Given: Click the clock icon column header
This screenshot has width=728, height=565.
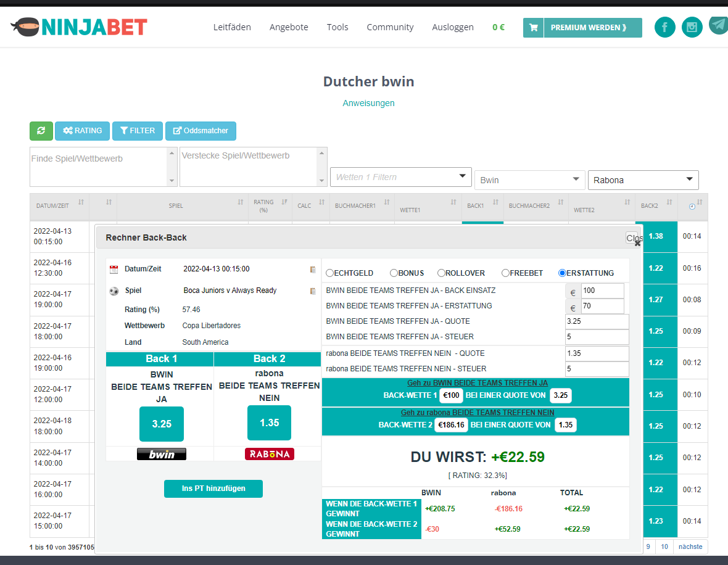Looking at the screenshot, I should coord(692,207).
